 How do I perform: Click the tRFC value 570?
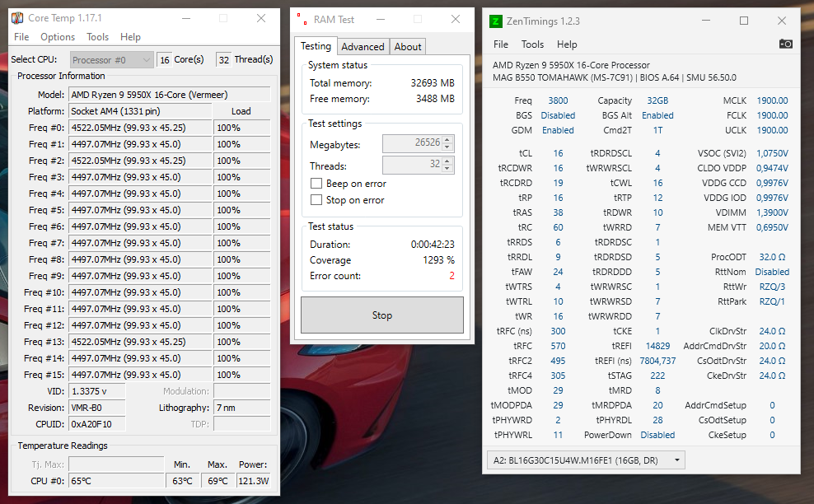558,346
